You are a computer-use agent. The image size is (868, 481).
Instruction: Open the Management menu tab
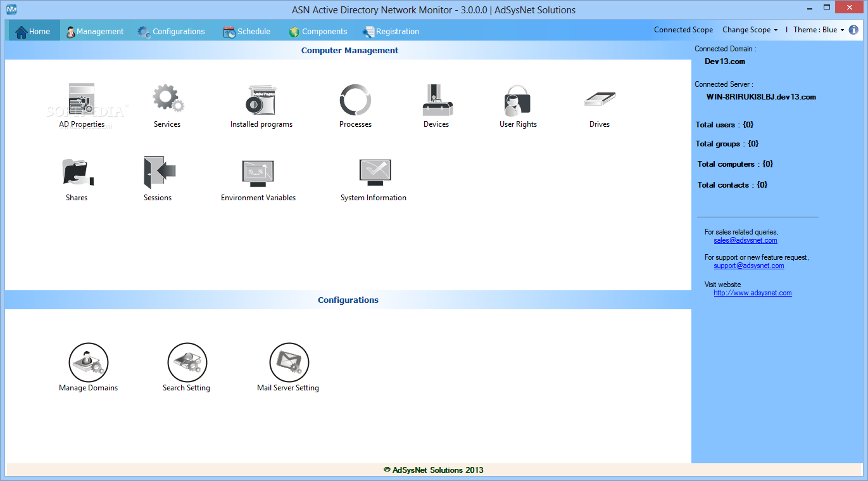95,31
